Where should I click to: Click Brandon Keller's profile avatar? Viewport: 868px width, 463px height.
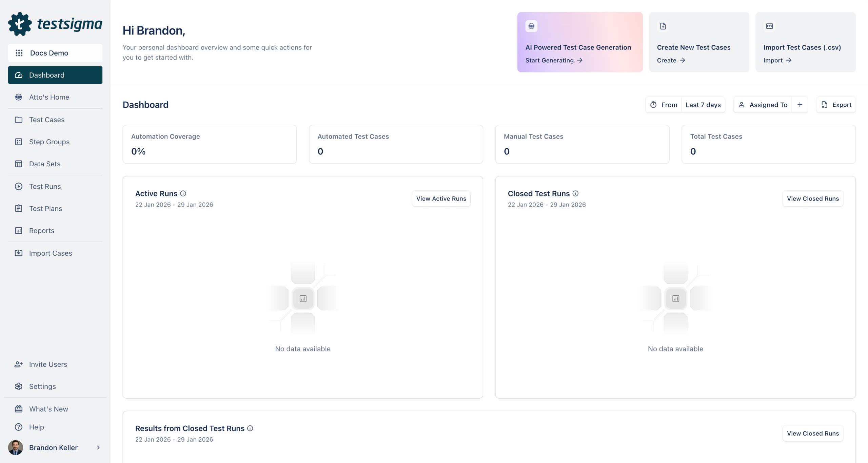tap(16, 448)
